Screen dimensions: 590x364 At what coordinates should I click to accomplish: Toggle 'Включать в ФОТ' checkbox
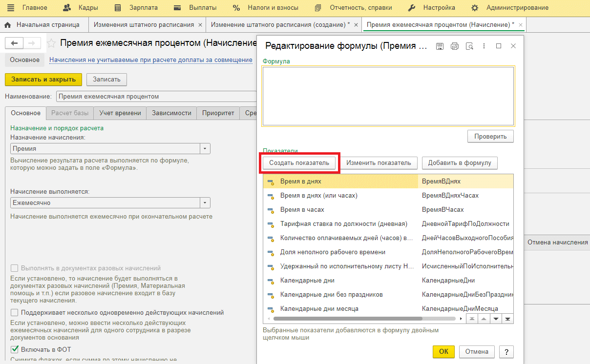point(15,349)
